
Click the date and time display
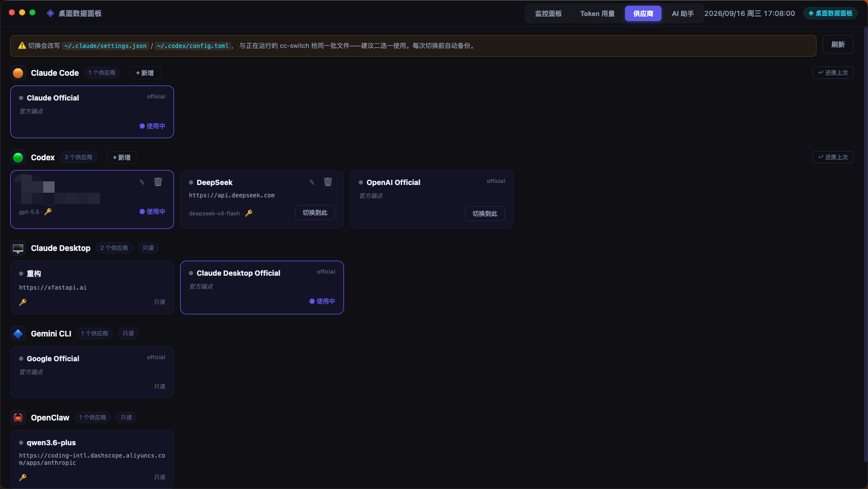tap(750, 13)
